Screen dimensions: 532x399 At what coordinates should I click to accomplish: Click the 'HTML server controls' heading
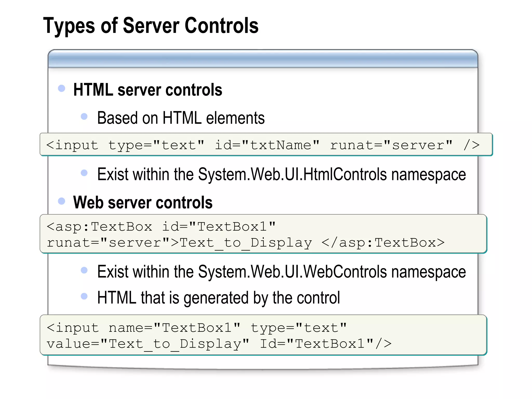148,90
